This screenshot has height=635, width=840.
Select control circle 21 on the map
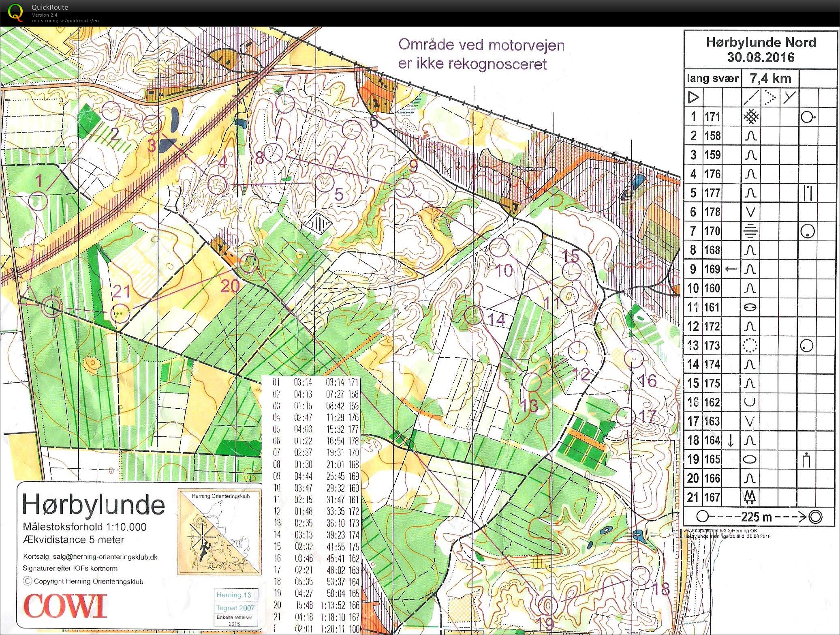click(120, 313)
